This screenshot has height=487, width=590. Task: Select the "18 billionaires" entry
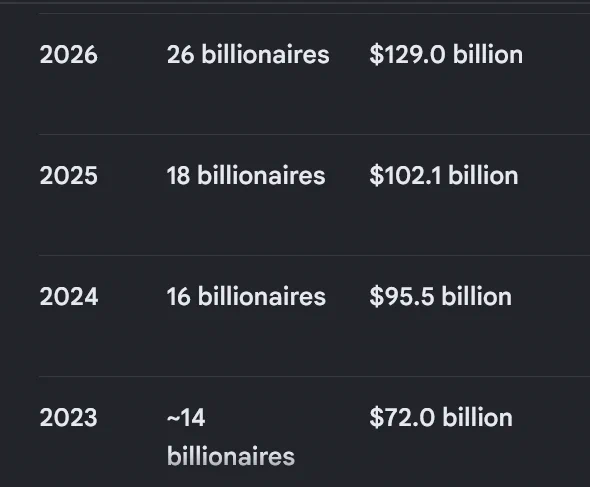point(246,175)
